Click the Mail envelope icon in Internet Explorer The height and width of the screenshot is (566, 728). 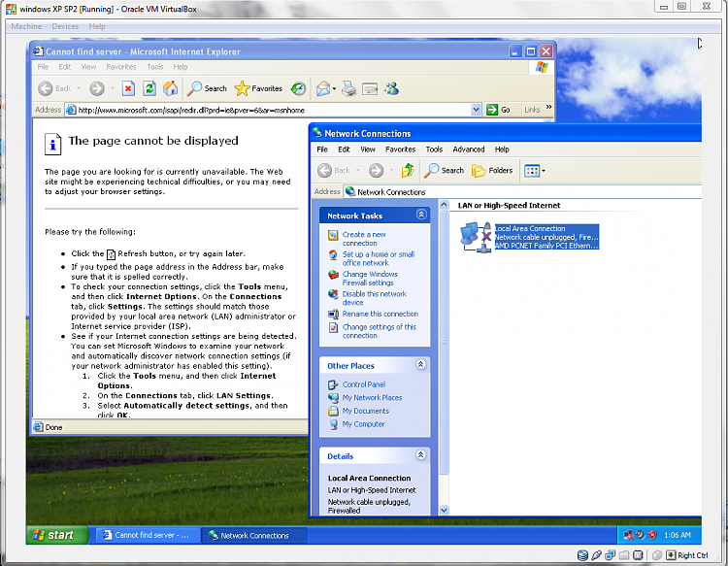pyautogui.click(x=323, y=88)
